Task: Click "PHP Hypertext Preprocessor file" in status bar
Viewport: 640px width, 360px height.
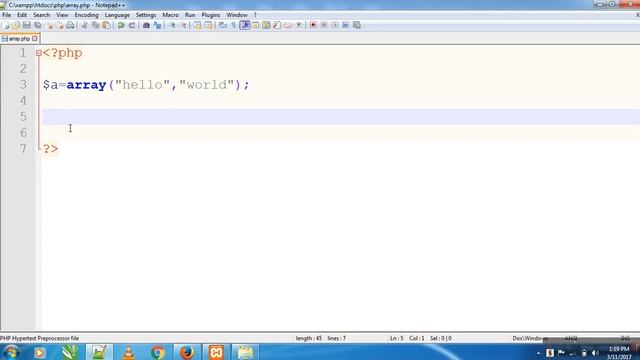Action: pyautogui.click(x=40, y=338)
